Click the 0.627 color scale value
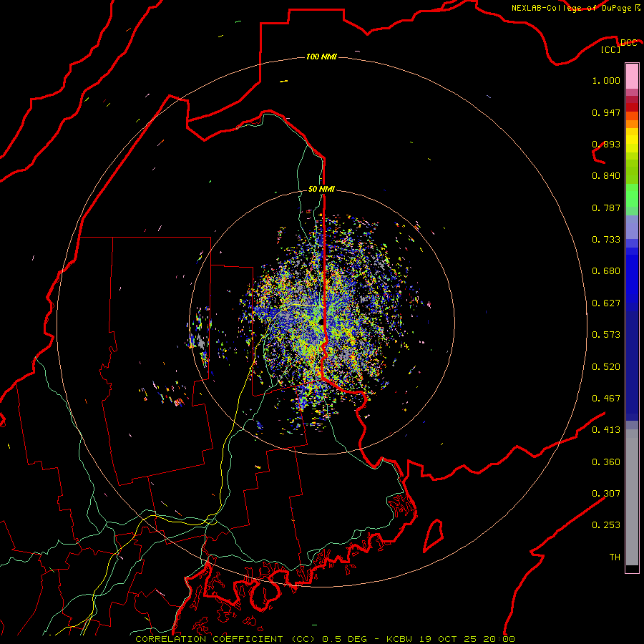 point(606,303)
